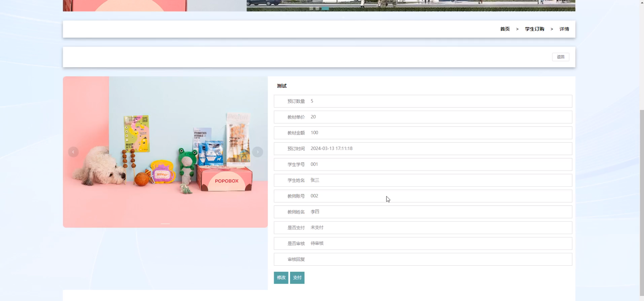The width and height of the screenshot is (644, 301).
Task: Click the 是否支付 field label
Action: coord(296,228)
